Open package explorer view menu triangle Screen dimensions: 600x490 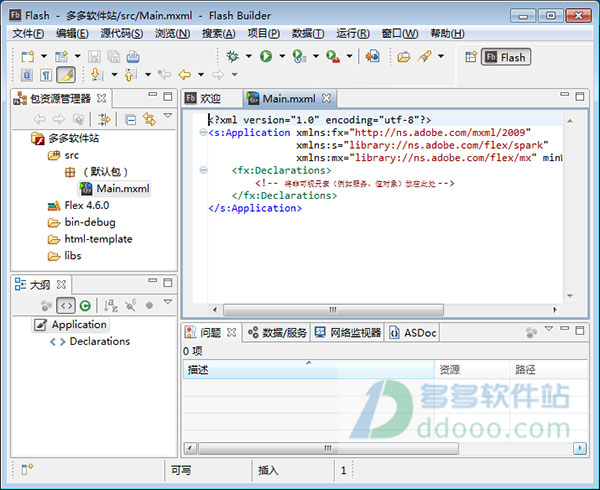click(x=168, y=115)
